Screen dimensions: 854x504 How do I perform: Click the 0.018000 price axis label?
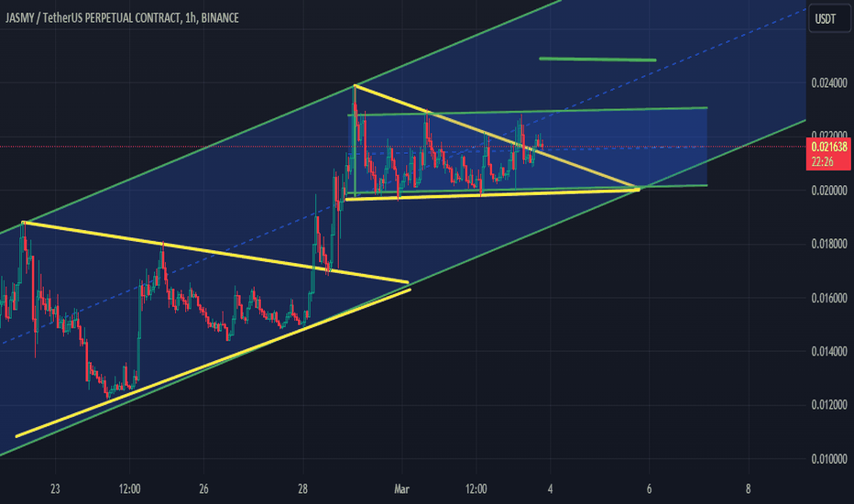829,244
